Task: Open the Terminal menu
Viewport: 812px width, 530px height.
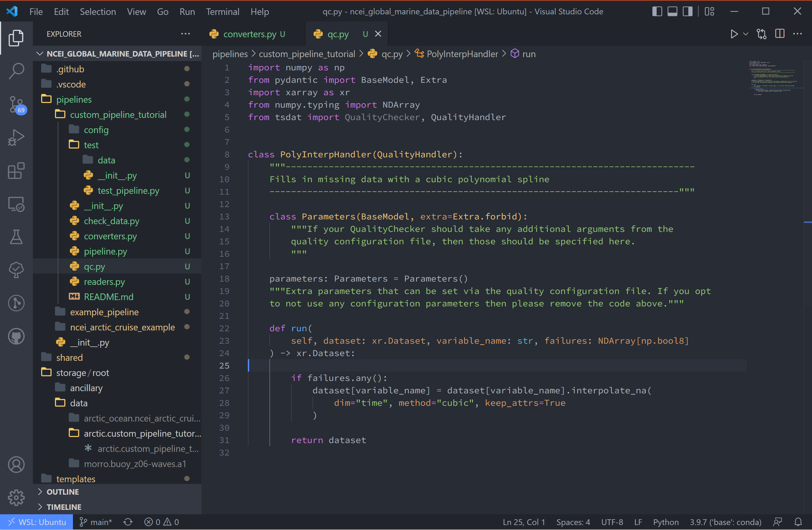Action: click(x=222, y=12)
